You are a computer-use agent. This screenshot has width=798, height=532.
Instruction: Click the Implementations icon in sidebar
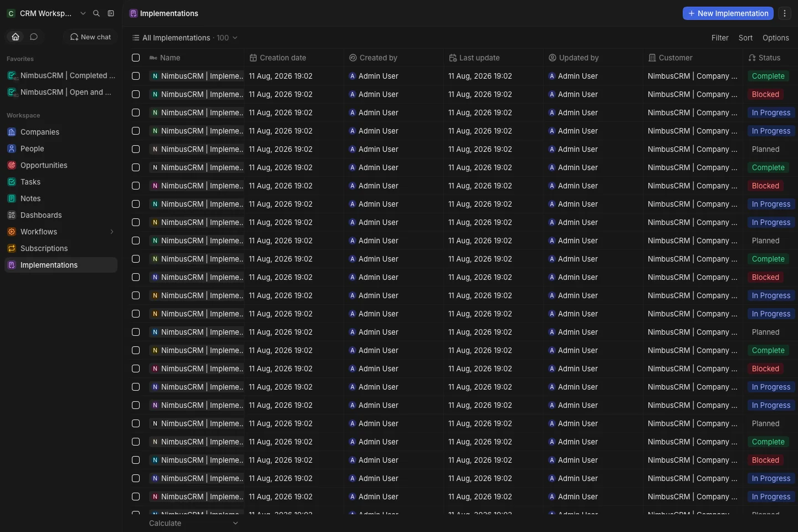(x=12, y=265)
